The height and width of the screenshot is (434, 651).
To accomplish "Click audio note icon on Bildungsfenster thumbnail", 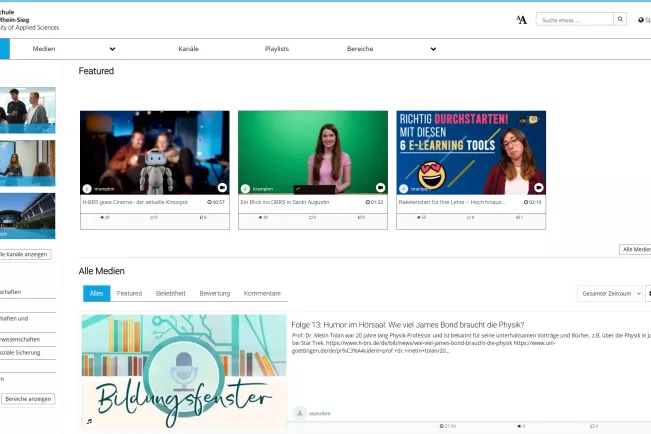I will point(89,422).
